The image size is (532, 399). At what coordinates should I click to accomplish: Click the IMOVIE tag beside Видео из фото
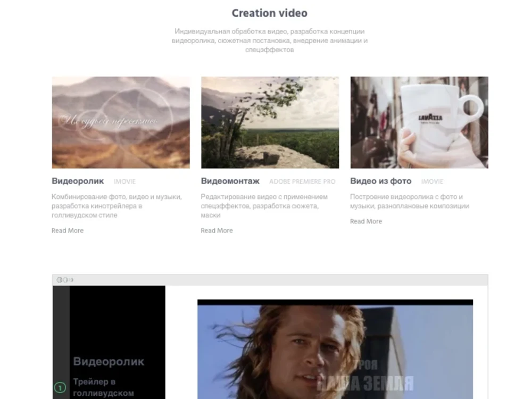pyautogui.click(x=432, y=181)
